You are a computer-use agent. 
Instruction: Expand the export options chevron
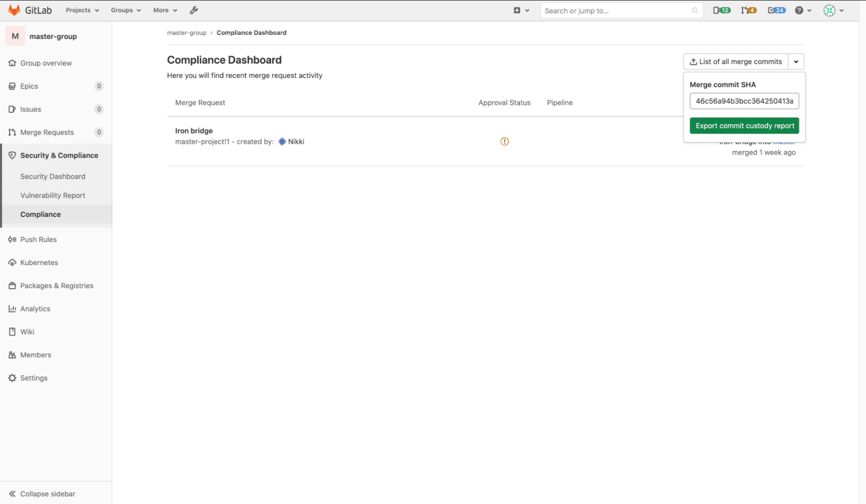(796, 61)
